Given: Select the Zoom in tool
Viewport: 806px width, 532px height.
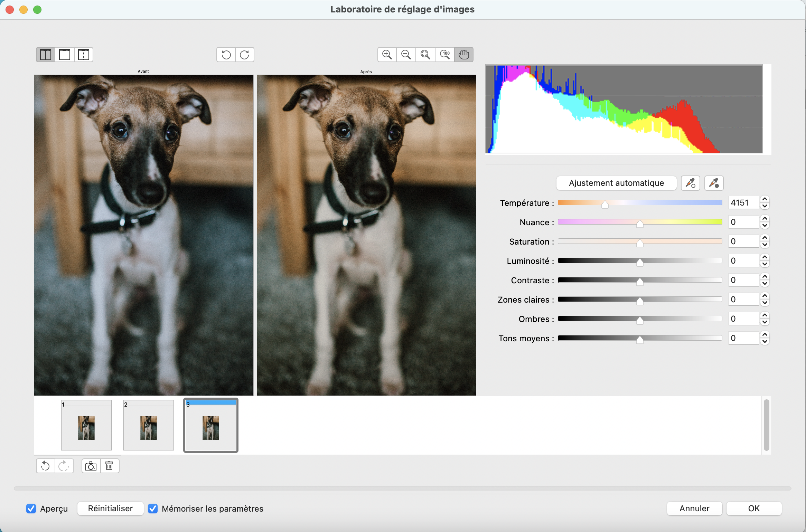Looking at the screenshot, I should pyautogui.click(x=386, y=55).
